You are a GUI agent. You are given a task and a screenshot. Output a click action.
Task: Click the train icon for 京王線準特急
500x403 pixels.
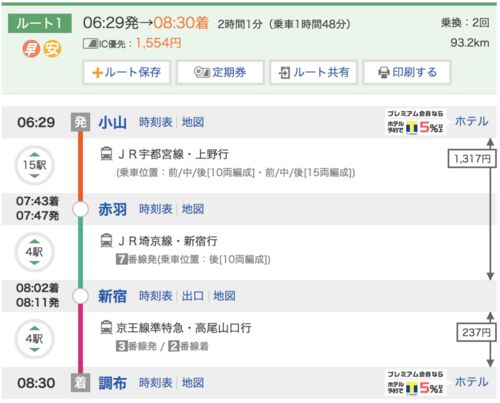pyautogui.click(x=106, y=328)
